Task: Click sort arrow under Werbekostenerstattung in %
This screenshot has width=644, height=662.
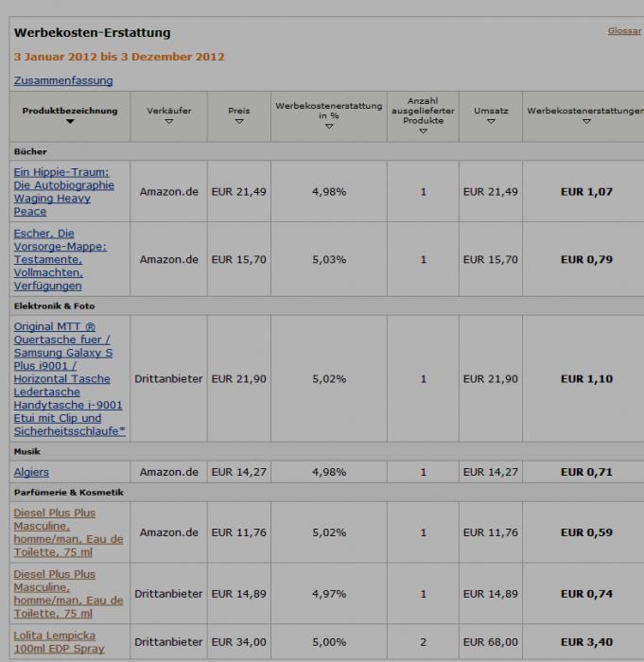Action: pos(329,126)
